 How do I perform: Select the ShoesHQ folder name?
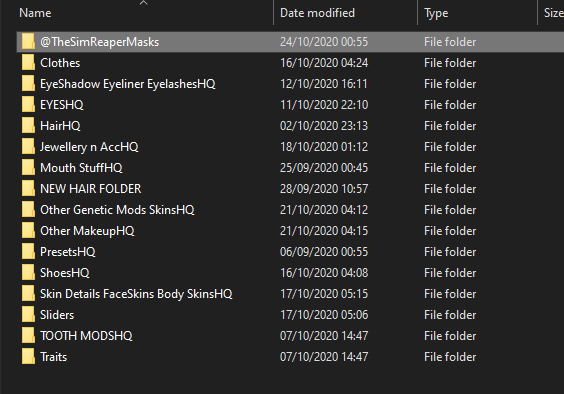pyautogui.click(x=65, y=273)
